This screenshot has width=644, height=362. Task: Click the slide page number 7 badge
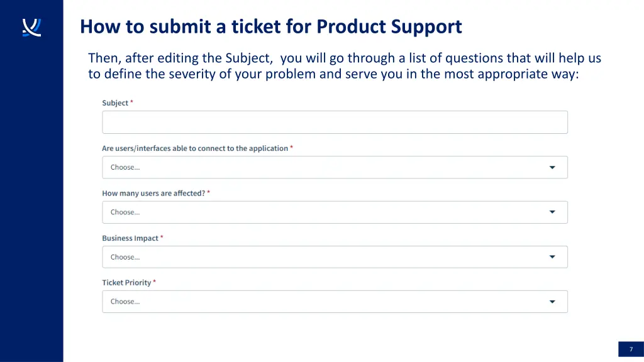[631, 349]
